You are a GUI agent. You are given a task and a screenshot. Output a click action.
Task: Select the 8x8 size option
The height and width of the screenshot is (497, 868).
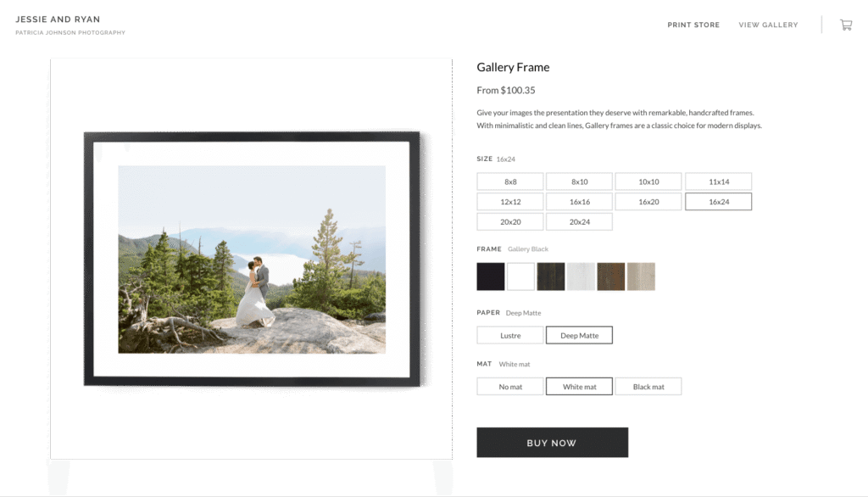(509, 181)
